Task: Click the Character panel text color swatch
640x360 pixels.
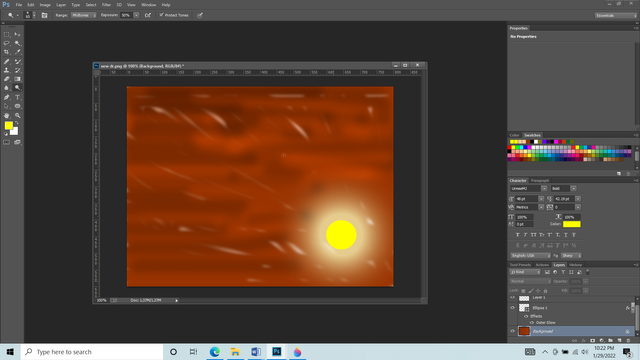Action: pos(571,224)
